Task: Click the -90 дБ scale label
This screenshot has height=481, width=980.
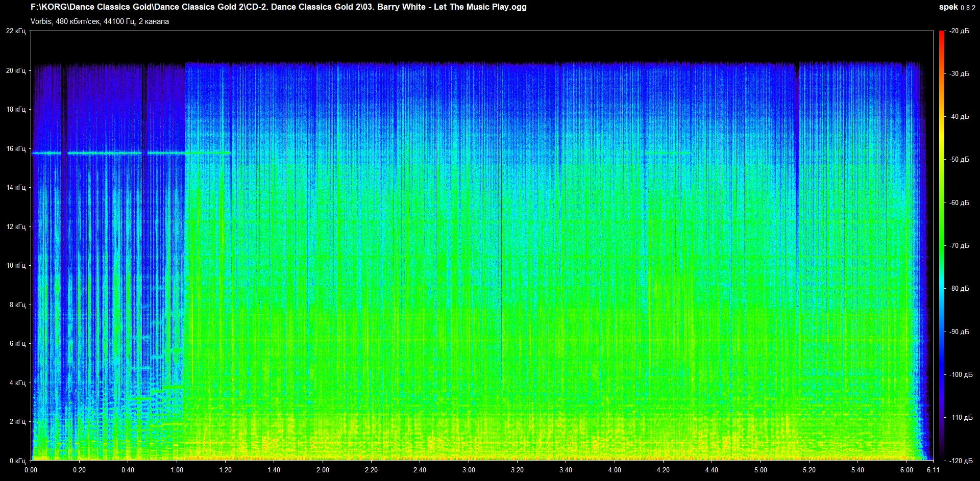Action: click(959, 332)
